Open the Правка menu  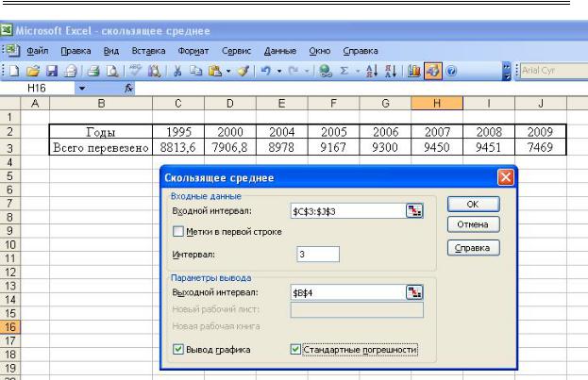[76, 51]
